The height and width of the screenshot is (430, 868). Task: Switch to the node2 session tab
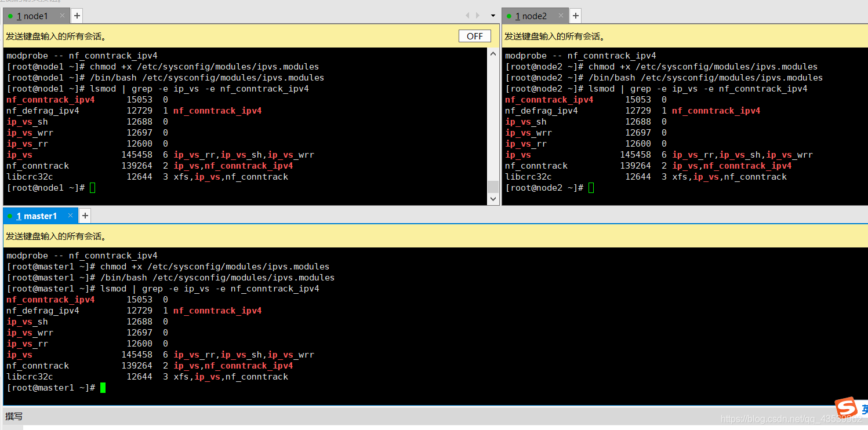(535, 16)
